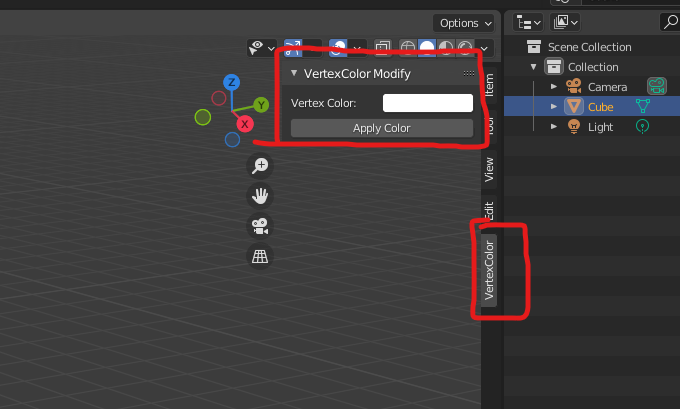The width and height of the screenshot is (680, 409).
Task: Click the green camera data icon
Action: coord(657,86)
